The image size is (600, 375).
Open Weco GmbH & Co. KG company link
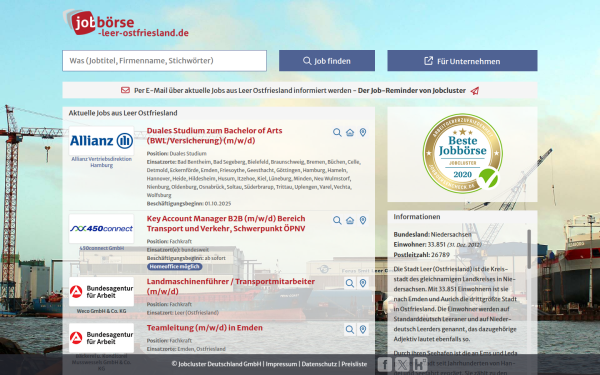click(x=101, y=311)
